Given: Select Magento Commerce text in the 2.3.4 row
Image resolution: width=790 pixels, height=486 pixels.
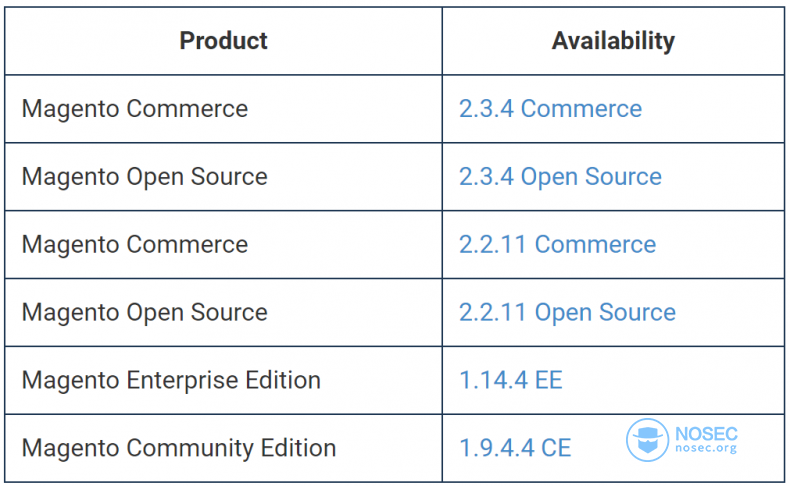Looking at the screenshot, I should tap(135, 109).
